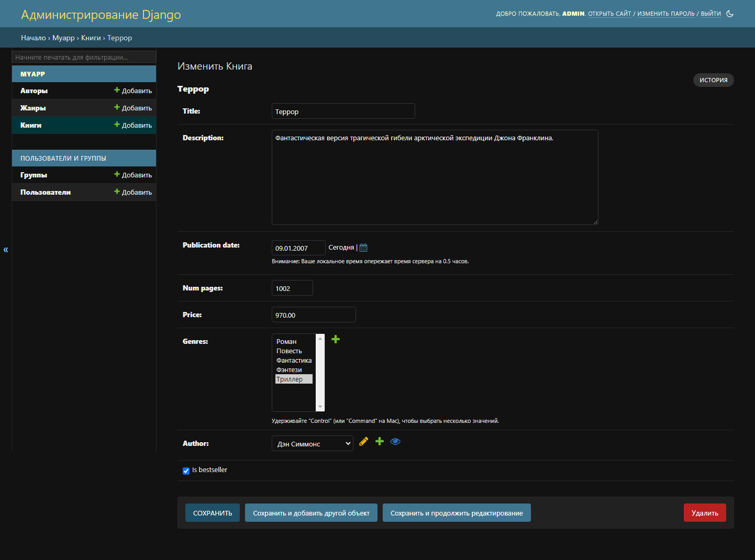The height and width of the screenshot is (560, 755).
Task: Open the MYAPP section header
Action: pyautogui.click(x=32, y=74)
